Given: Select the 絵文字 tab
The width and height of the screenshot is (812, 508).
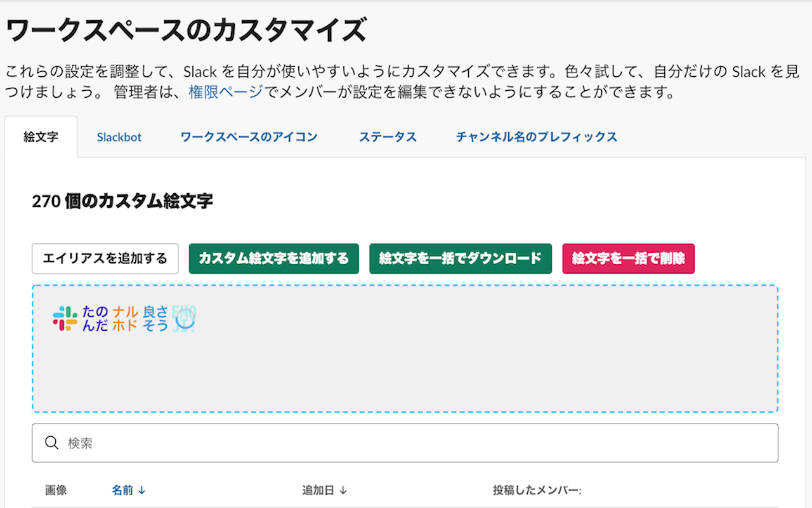Looking at the screenshot, I should point(41,137).
